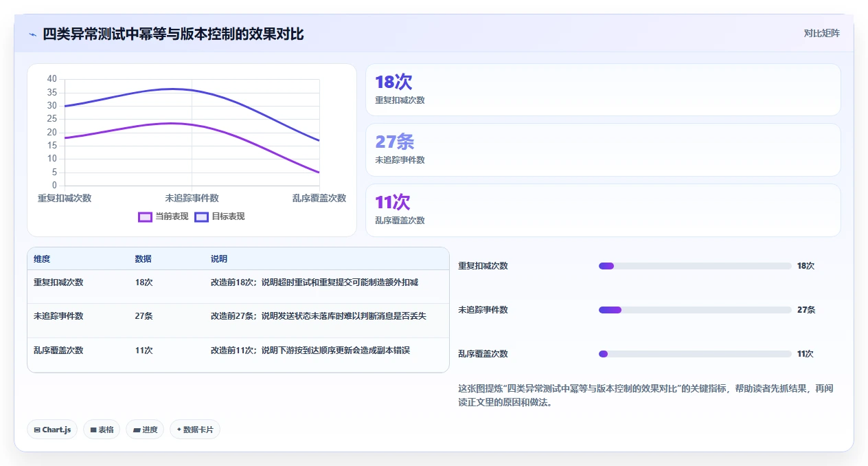Viewport: 868px width, 466px height.
Task: Click the header icon beside the title
Action: point(32,34)
